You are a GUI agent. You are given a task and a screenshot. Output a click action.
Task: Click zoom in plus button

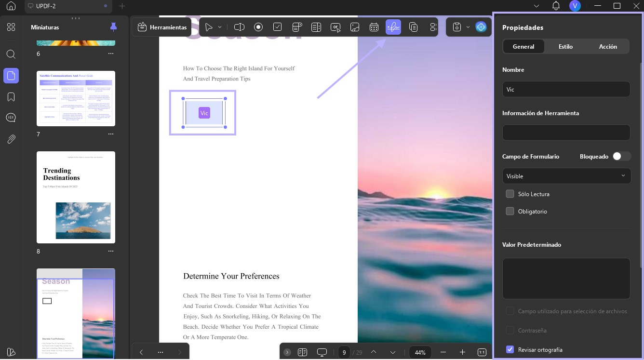click(462, 352)
